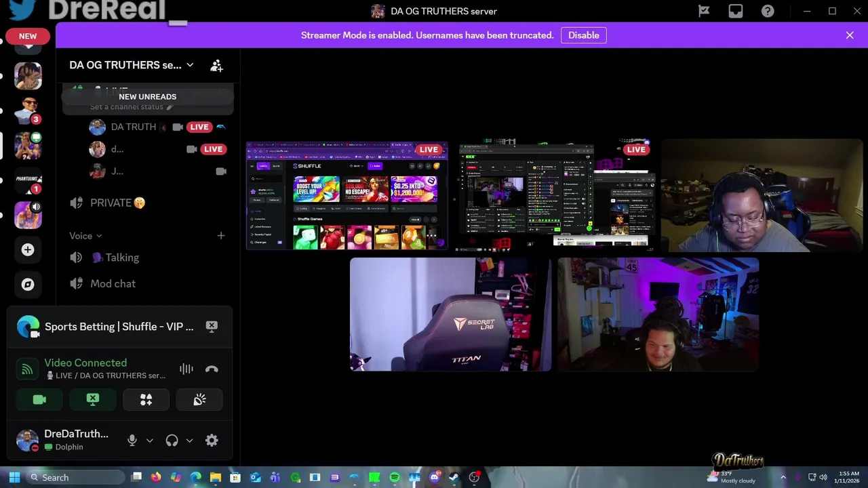This screenshot has height=488, width=868.
Task: Focus the purple-lit room webcam tile
Action: pos(658,314)
